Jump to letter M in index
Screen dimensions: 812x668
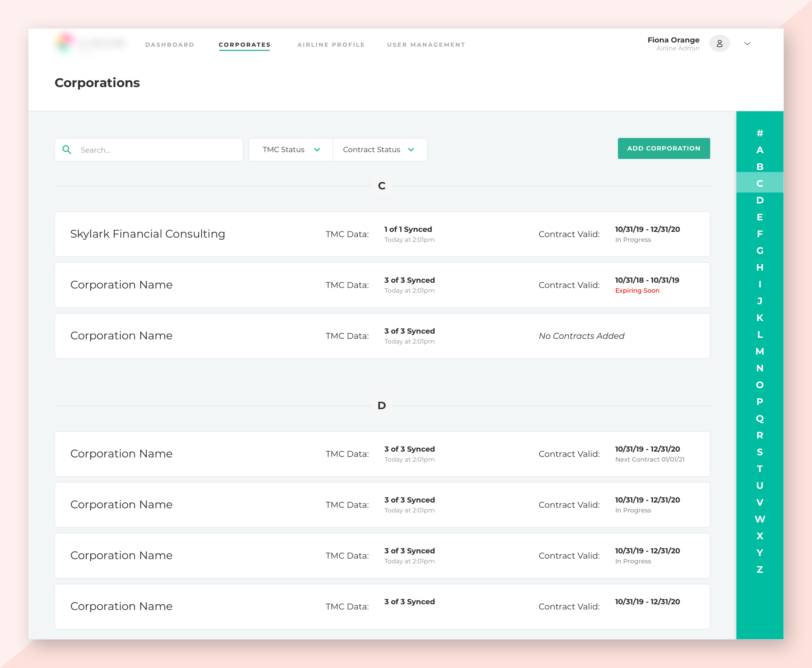759,351
